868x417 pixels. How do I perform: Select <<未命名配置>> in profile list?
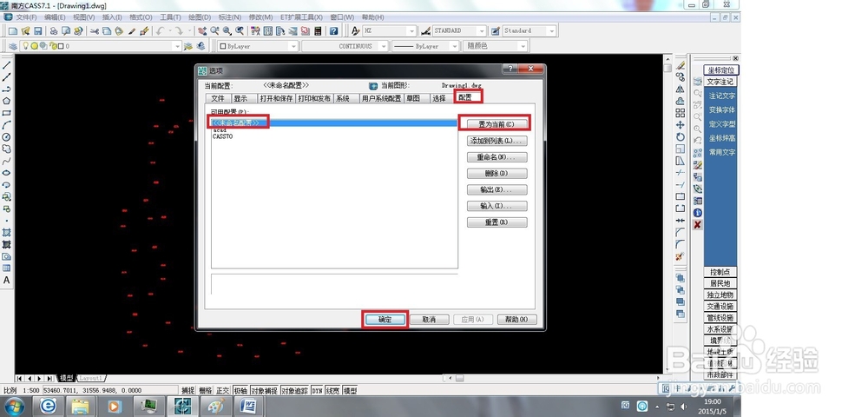(332, 122)
